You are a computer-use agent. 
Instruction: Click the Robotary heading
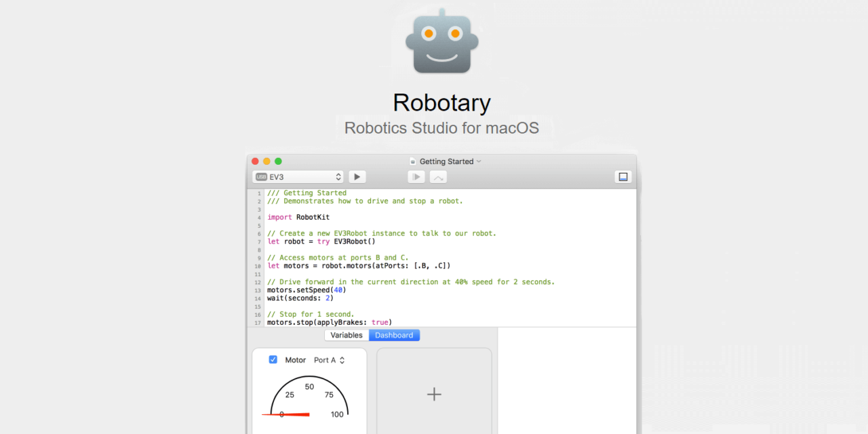[442, 102]
